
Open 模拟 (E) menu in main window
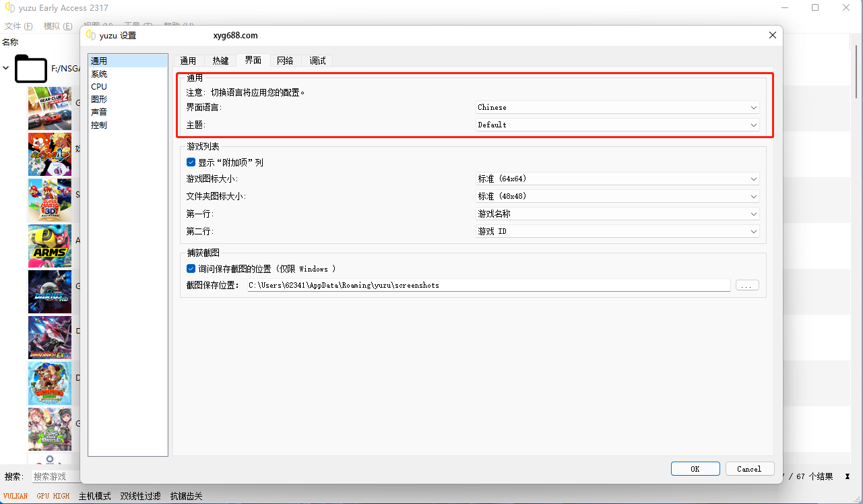click(x=58, y=26)
